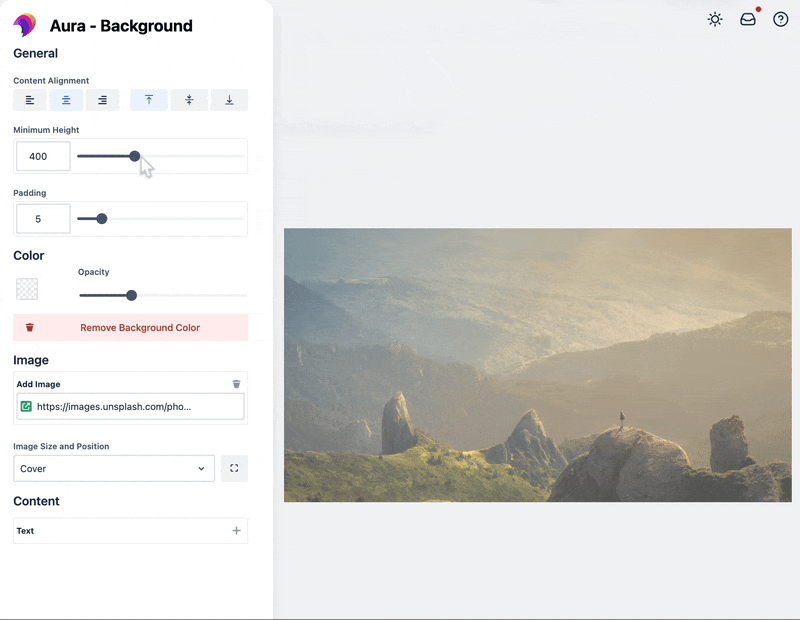Click Remove Background Color button
The image size is (800, 620).
click(131, 328)
